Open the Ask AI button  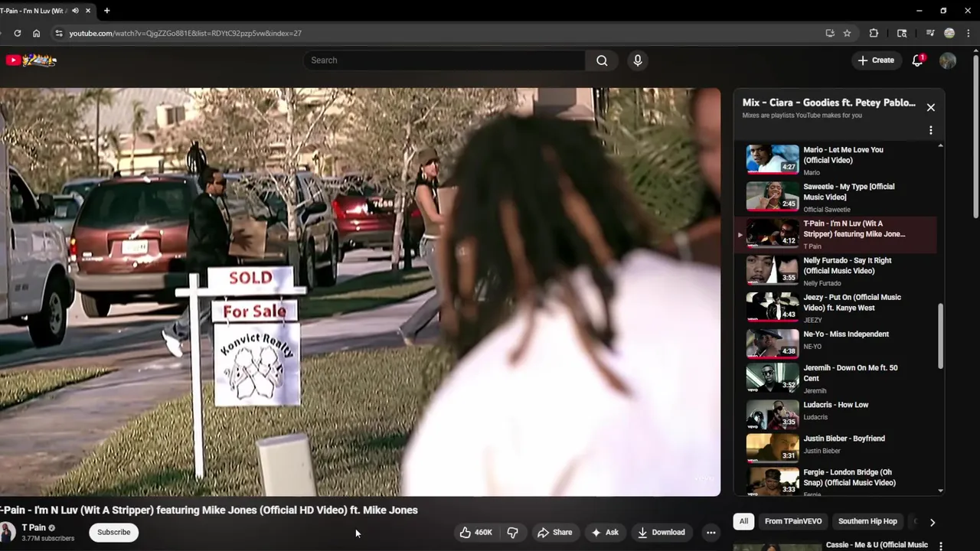[x=604, y=532]
